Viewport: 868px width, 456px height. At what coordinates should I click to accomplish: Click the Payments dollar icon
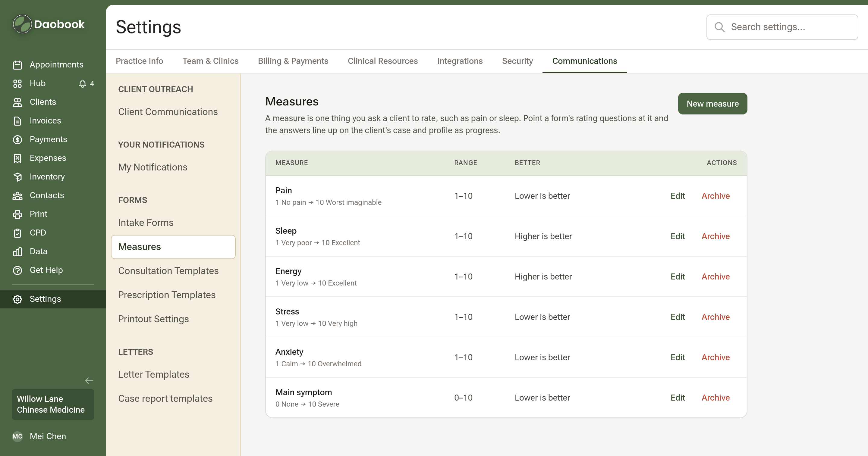tap(17, 139)
